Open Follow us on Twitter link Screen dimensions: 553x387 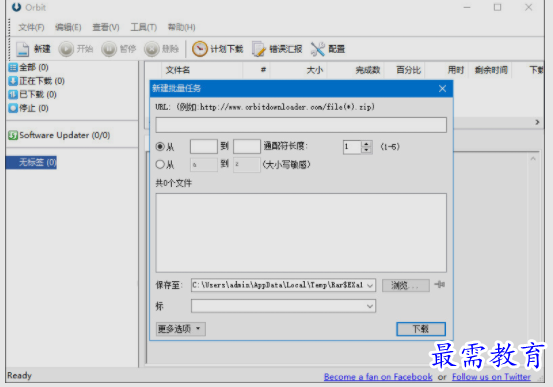491,377
